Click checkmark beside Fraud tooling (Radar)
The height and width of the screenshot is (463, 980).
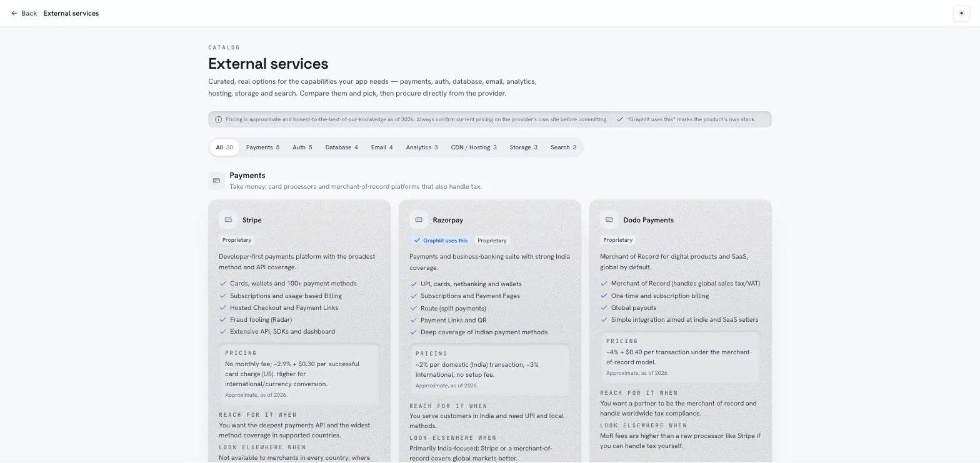point(222,320)
